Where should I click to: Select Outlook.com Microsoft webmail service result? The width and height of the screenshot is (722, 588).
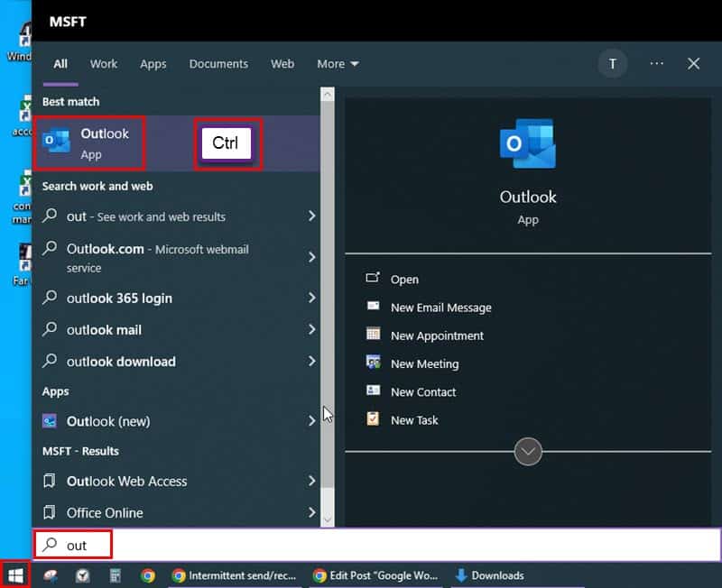pos(176,258)
